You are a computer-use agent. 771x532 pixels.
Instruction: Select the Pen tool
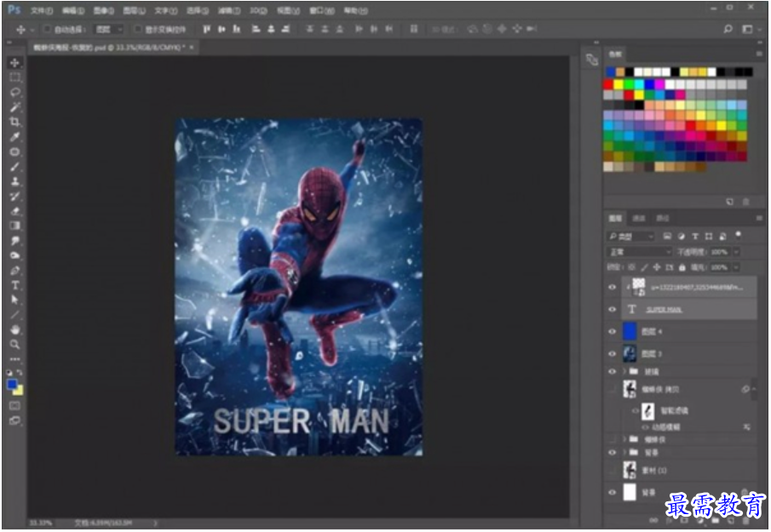click(x=14, y=270)
